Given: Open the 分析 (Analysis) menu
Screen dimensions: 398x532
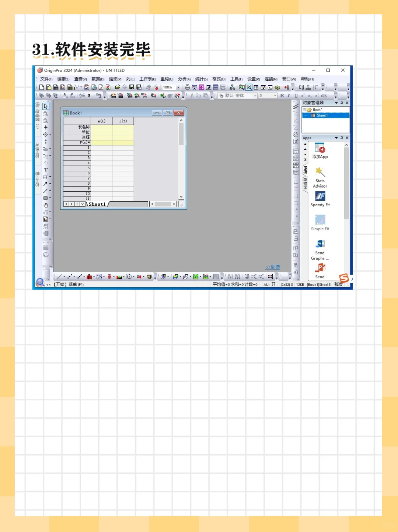Looking at the screenshot, I should click(x=184, y=79).
